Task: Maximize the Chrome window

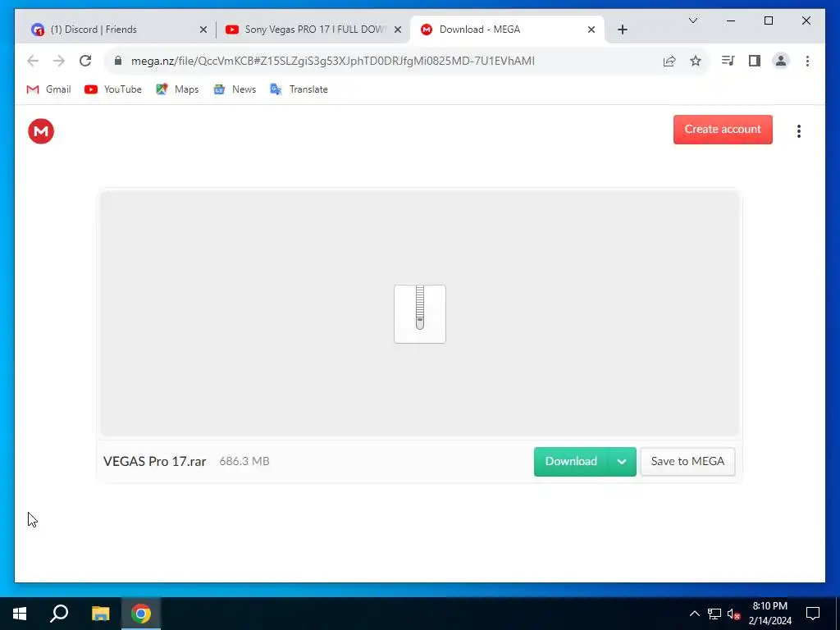Action: coord(768,21)
